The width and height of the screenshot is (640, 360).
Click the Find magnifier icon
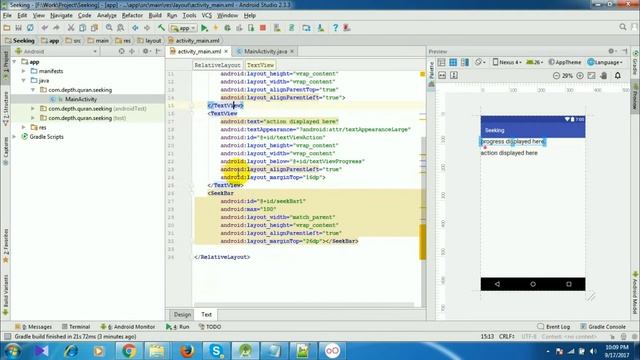[109, 28]
